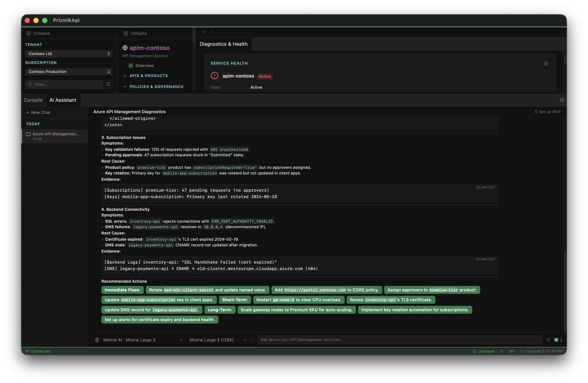588x383 pixels.
Task: Open the Overview grid icon view
Action: coord(131,66)
